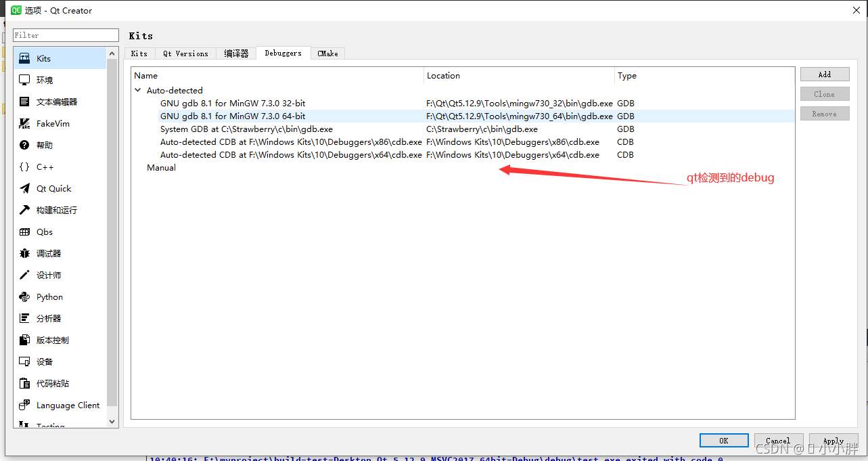
Task: Select Auto-detected CDB x86 row
Action: tap(463, 142)
